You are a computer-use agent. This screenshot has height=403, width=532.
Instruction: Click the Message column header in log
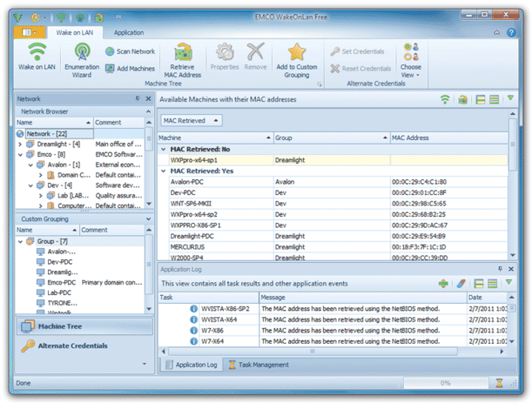(363, 297)
